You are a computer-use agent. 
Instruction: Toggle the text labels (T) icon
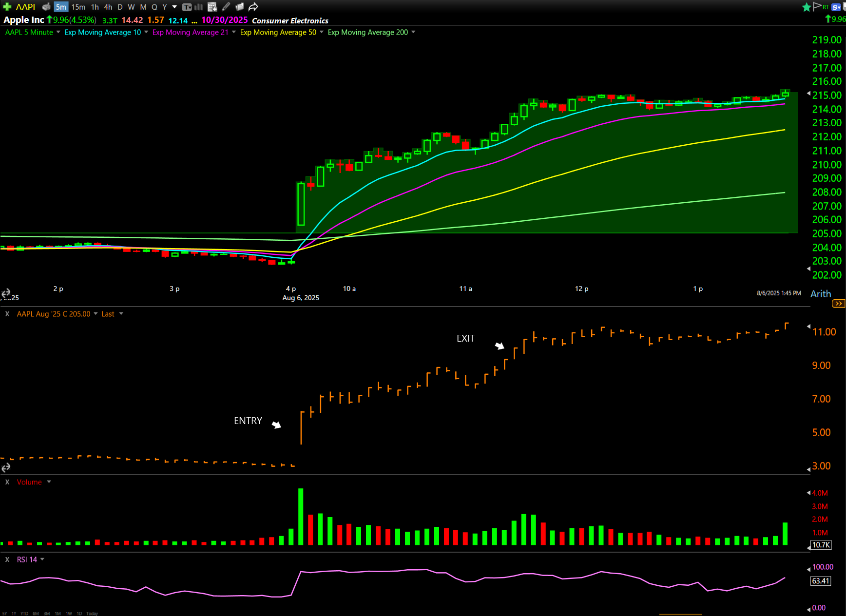pos(187,7)
